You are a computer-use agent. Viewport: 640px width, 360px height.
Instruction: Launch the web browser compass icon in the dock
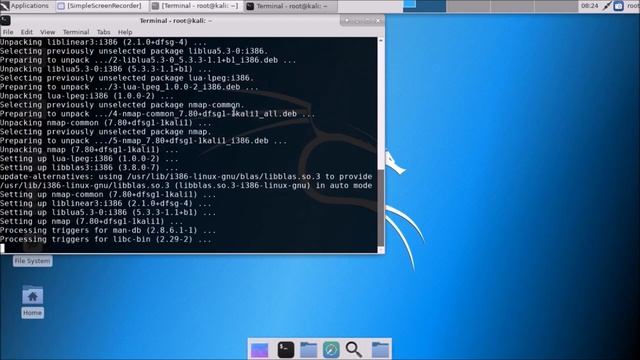331,350
